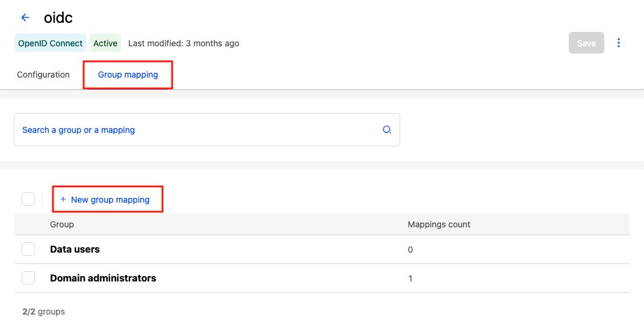Check the Domain administrators checkbox

pyautogui.click(x=28, y=278)
